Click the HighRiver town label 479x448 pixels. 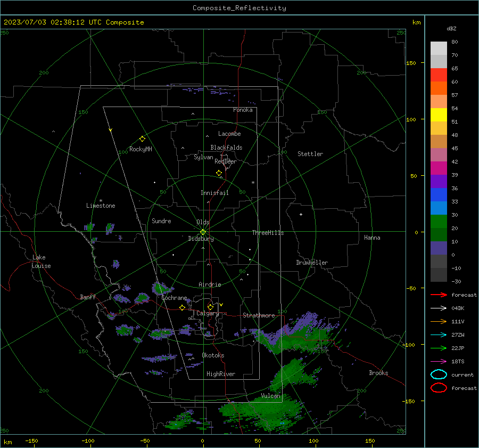221,374
